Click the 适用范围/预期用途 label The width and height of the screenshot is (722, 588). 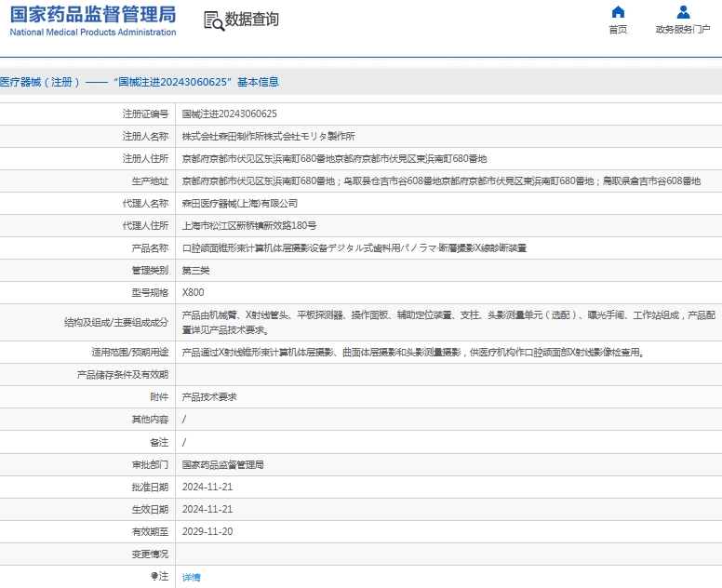(130, 353)
